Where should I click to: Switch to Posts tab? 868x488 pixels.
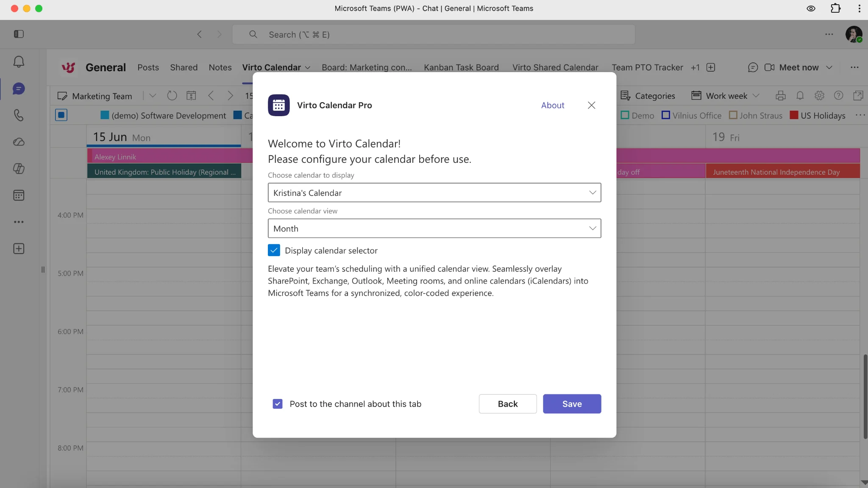pyautogui.click(x=148, y=67)
